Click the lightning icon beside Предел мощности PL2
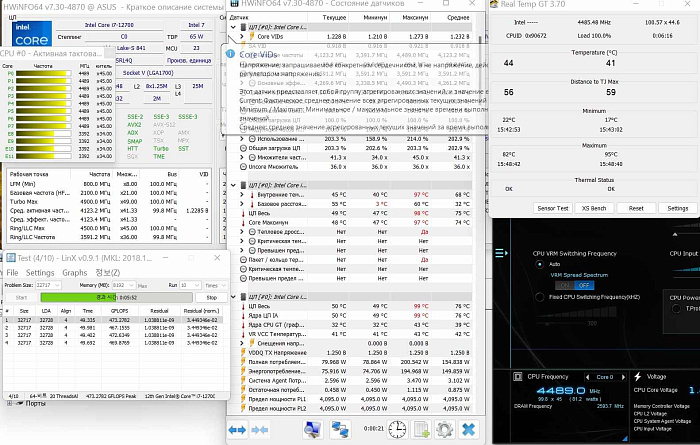 (x=243, y=408)
